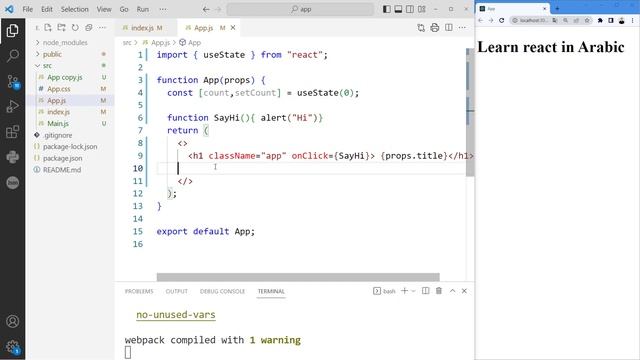Open Customize Layout icon in title bar
Image resolution: width=640 pixels, height=360 pixels.
[x=422, y=9]
